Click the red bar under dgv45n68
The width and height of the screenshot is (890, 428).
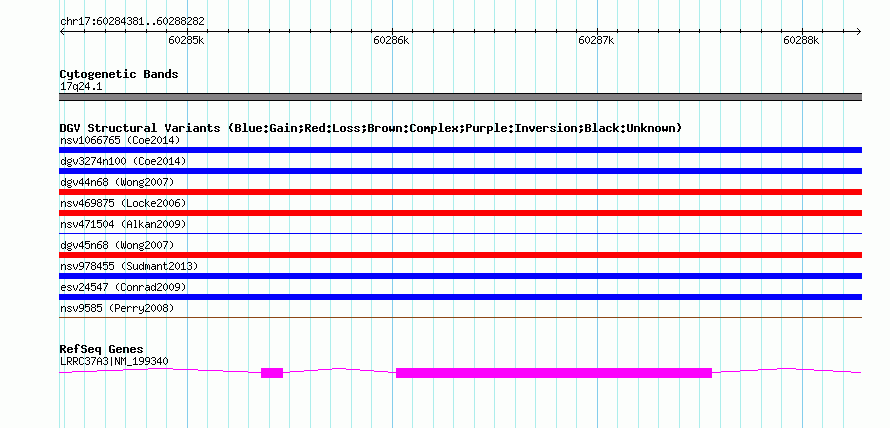coord(460,255)
